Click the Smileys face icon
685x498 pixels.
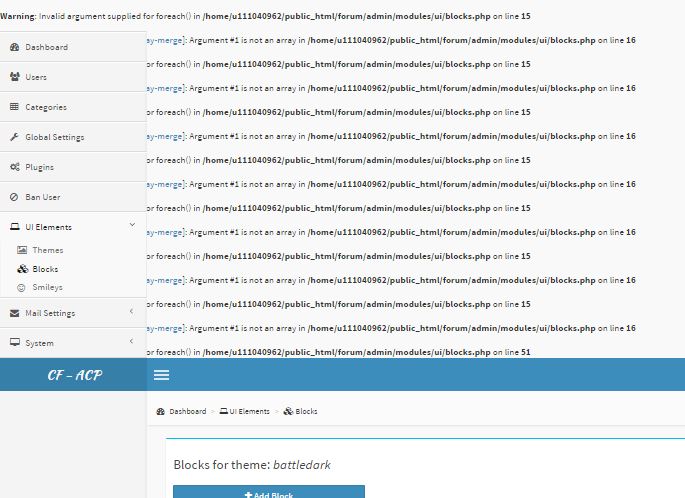21,287
